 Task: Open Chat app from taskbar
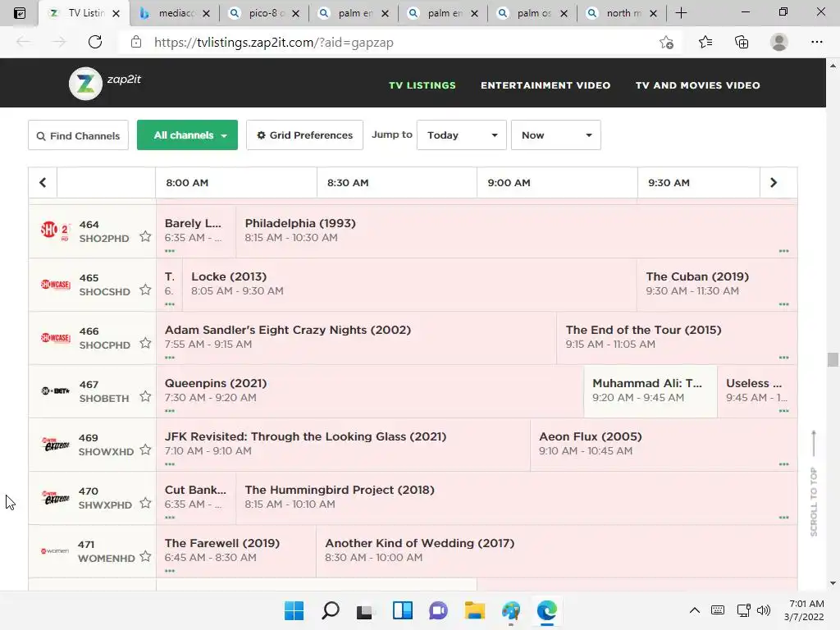tap(438, 610)
